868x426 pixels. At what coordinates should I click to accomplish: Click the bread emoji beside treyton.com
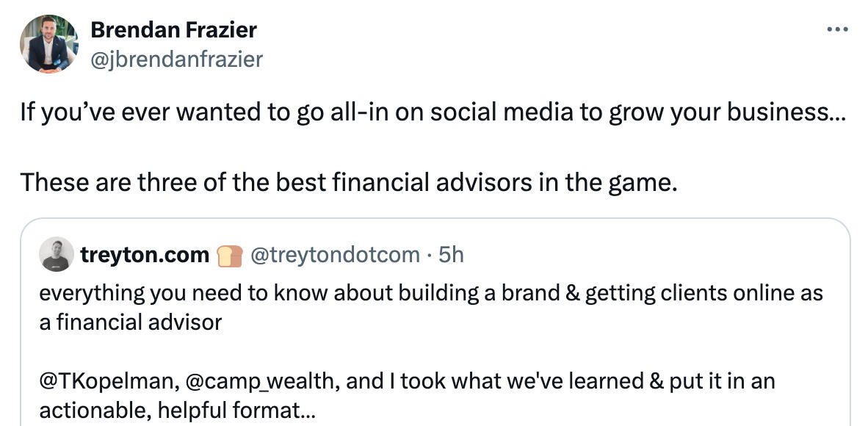click(x=230, y=256)
